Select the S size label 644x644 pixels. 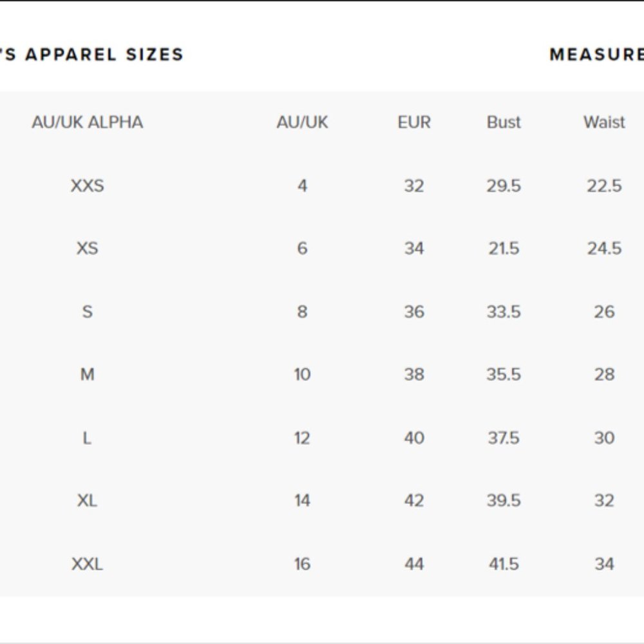point(87,312)
